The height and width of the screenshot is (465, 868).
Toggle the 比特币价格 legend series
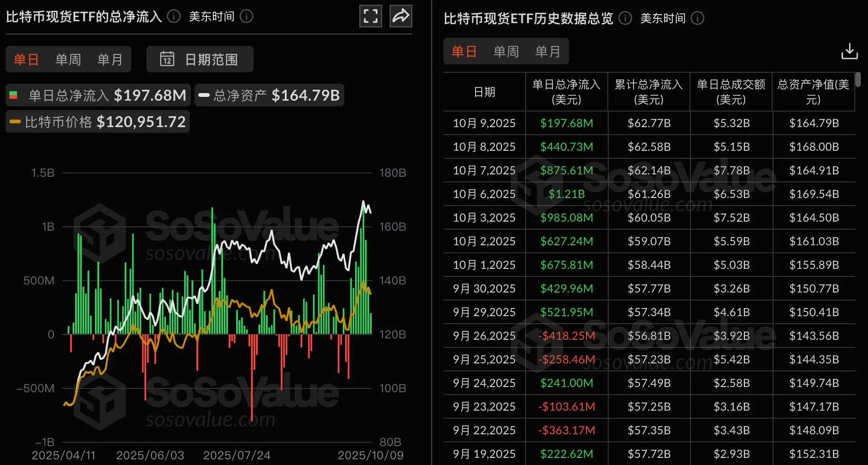tap(98, 122)
